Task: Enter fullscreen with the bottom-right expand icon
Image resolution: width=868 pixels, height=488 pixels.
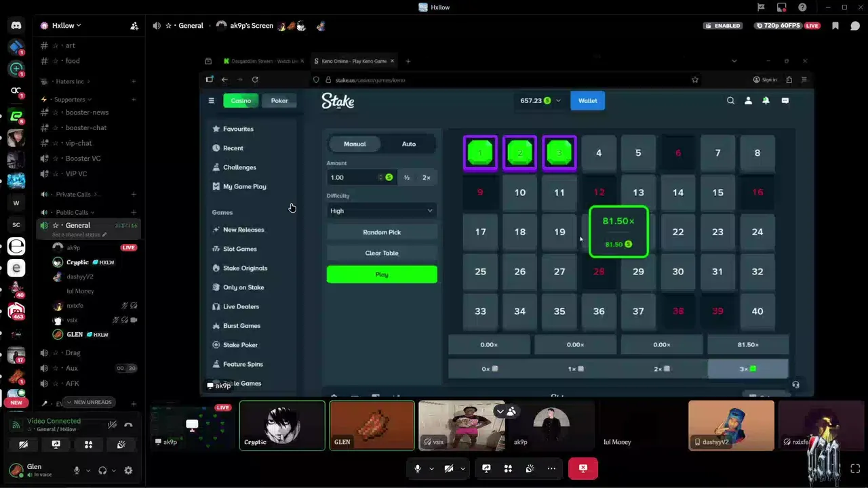Action: pyautogui.click(x=855, y=468)
